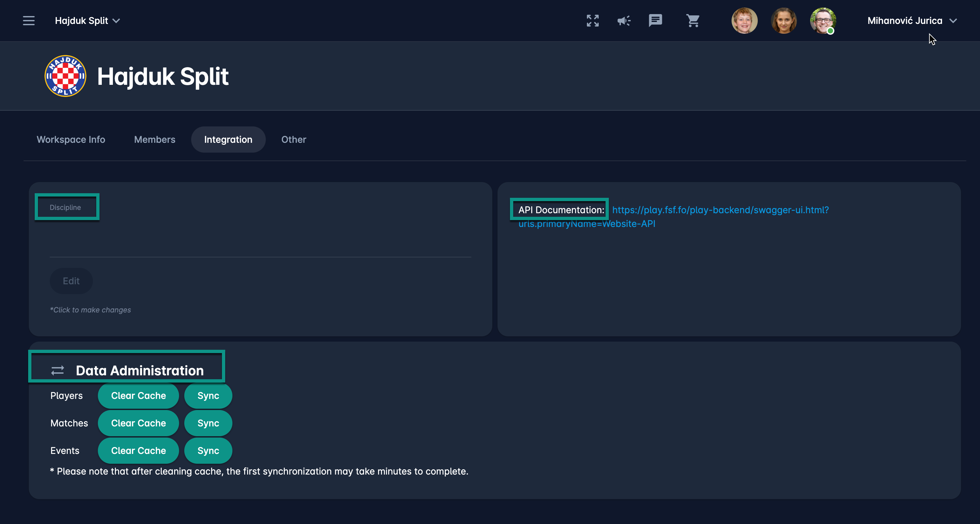Viewport: 980px width, 524px height.
Task: Click the red-haired boy avatar
Action: coord(744,21)
